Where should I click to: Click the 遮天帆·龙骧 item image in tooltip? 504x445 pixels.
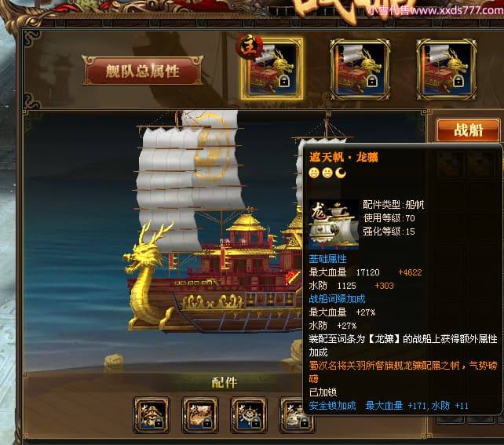coord(334,225)
